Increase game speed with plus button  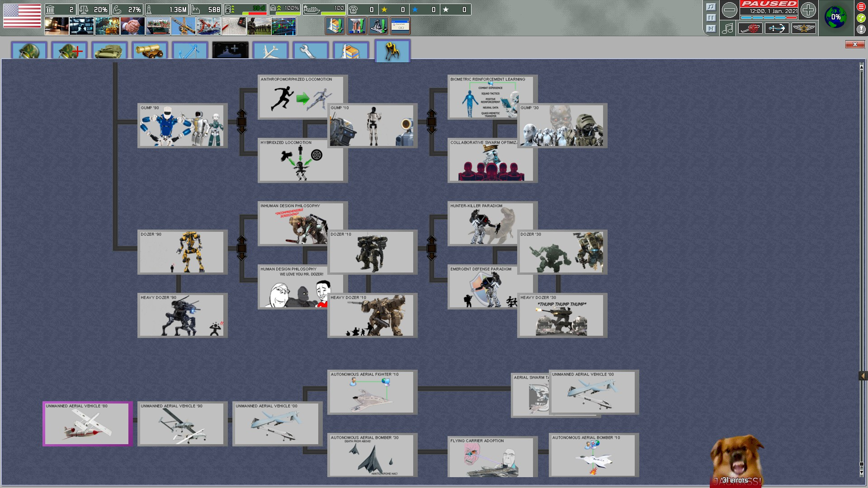click(808, 10)
